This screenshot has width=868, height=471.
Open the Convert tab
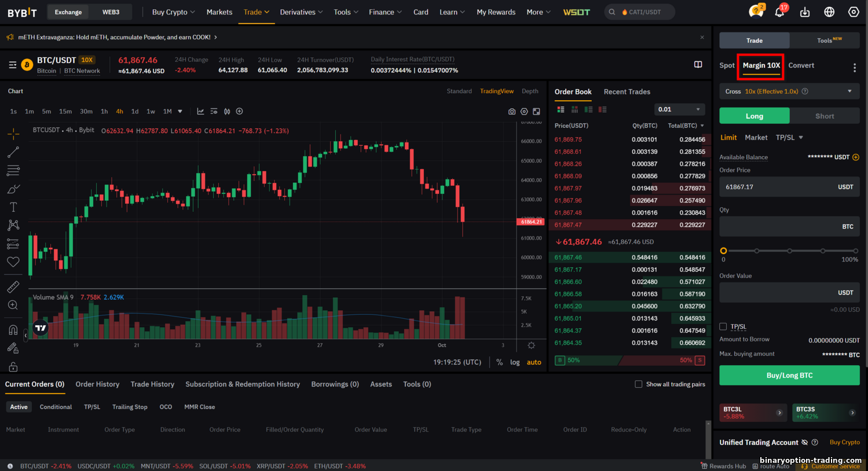(801, 65)
